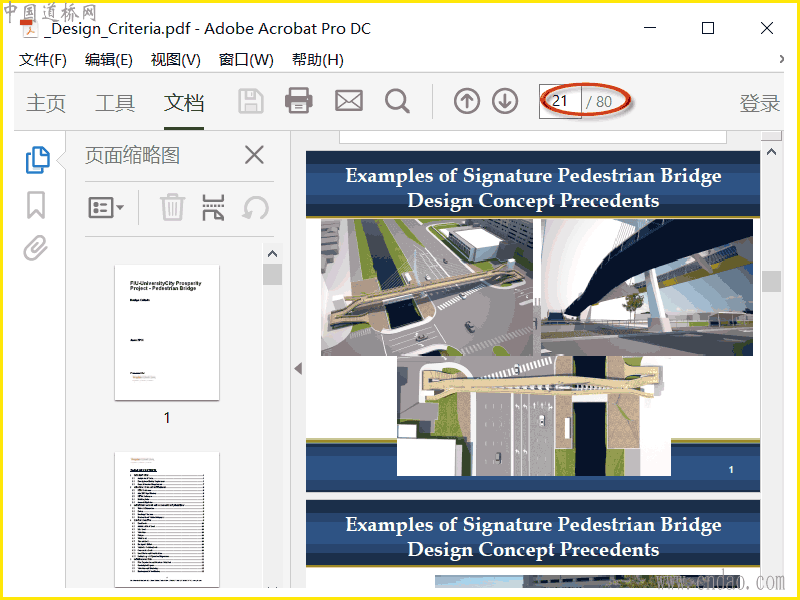
Task: Select the table of contents page thumbnail
Action: 167,519
